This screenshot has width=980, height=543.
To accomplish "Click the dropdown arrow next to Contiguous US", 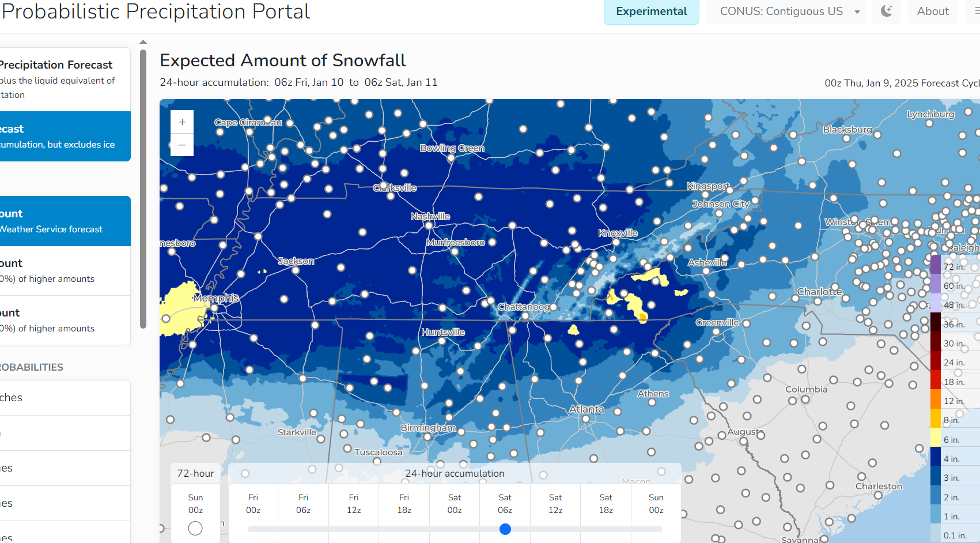I will click(x=857, y=12).
